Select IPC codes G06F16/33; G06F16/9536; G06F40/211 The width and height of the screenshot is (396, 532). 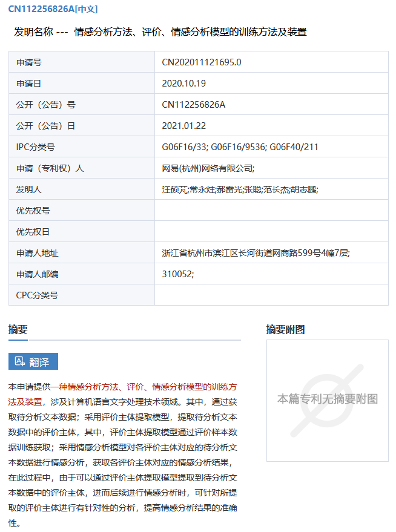tap(240, 147)
